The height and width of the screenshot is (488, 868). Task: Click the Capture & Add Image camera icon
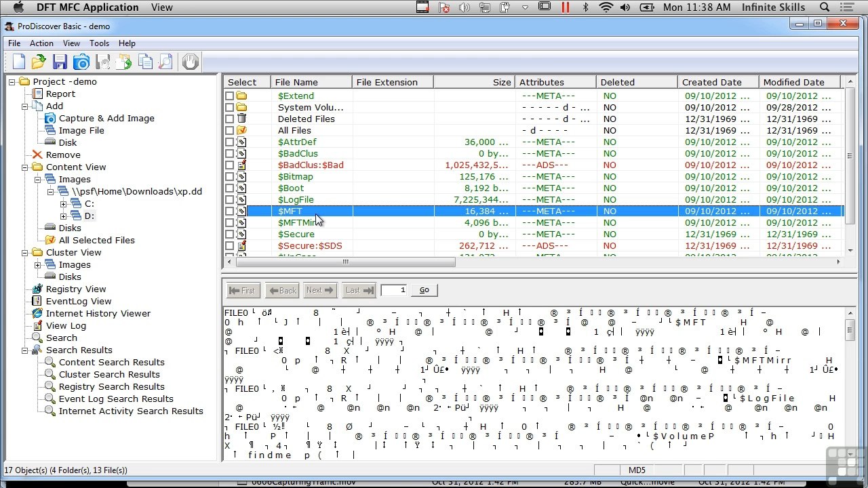tap(50, 118)
